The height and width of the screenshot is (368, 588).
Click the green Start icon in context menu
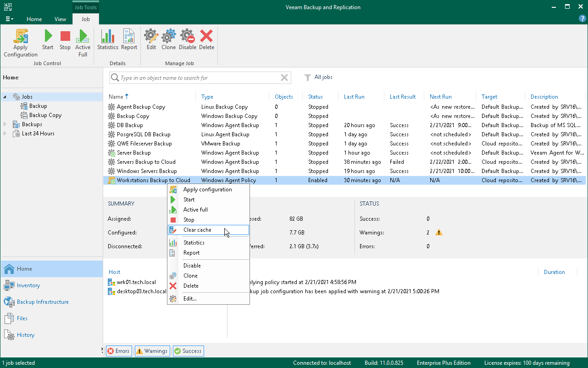(173, 200)
